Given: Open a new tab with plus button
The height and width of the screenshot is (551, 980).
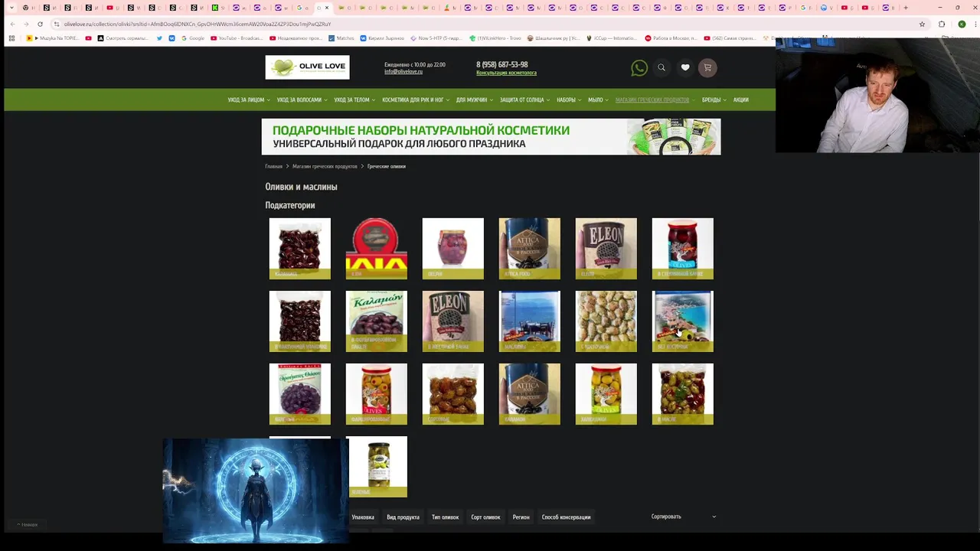Looking at the screenshot, I should tap(906, 8).
